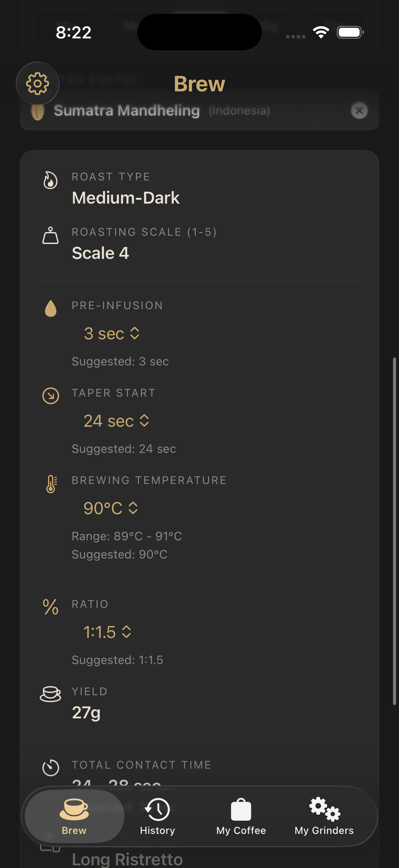Screen dimensions: 399x868
Task: Adjust the pre-infusion seconds stepper
Action: [112, 334]
